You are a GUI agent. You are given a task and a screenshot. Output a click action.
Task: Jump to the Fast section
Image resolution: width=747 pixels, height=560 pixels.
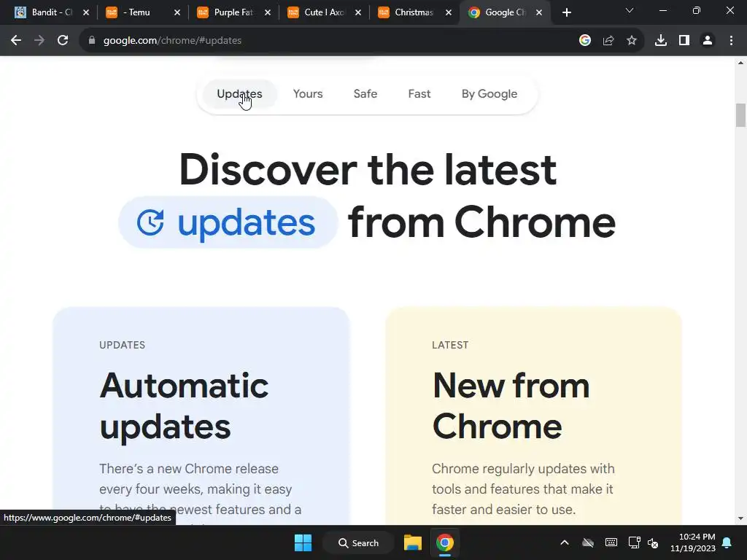tap(419, 94)
